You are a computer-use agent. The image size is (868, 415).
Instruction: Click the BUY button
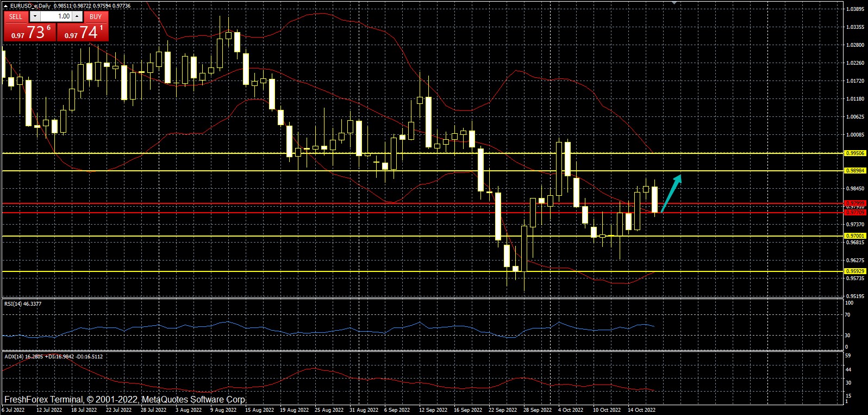(96, 16)
